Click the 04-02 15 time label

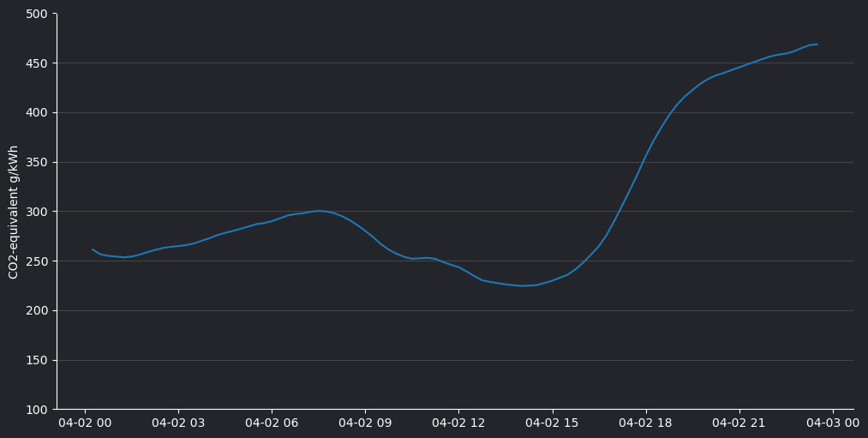coord(552,423)
